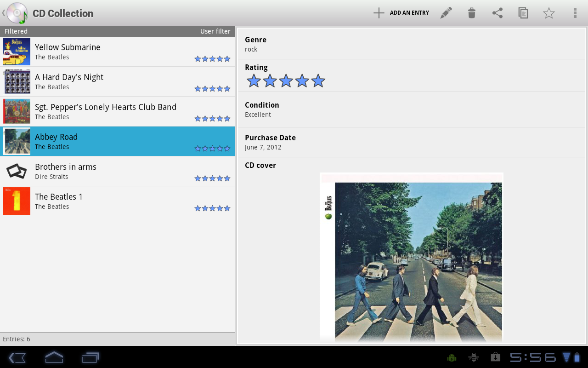588x368 pixels.
Task: Click the Entries: 6 status text
Action: (17, 339)
